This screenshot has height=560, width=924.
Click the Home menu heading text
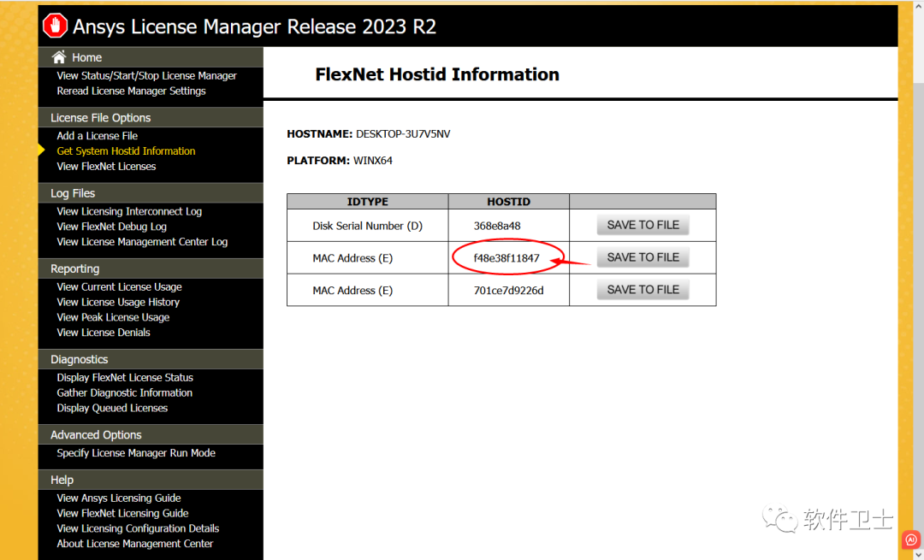pos(86,57)
